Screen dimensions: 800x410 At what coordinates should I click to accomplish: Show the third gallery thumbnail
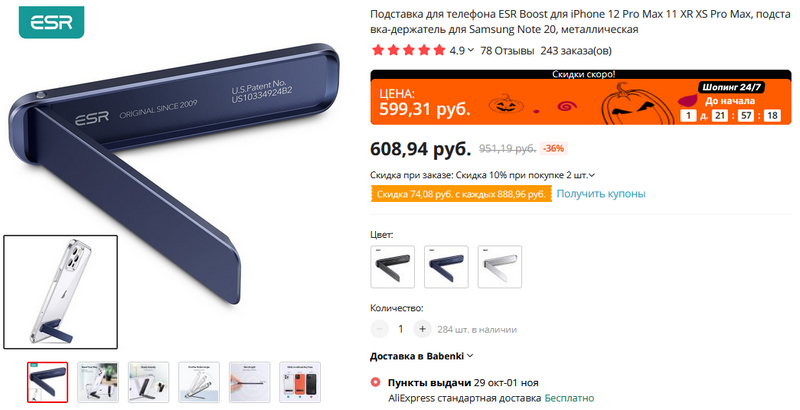[148, 382]
